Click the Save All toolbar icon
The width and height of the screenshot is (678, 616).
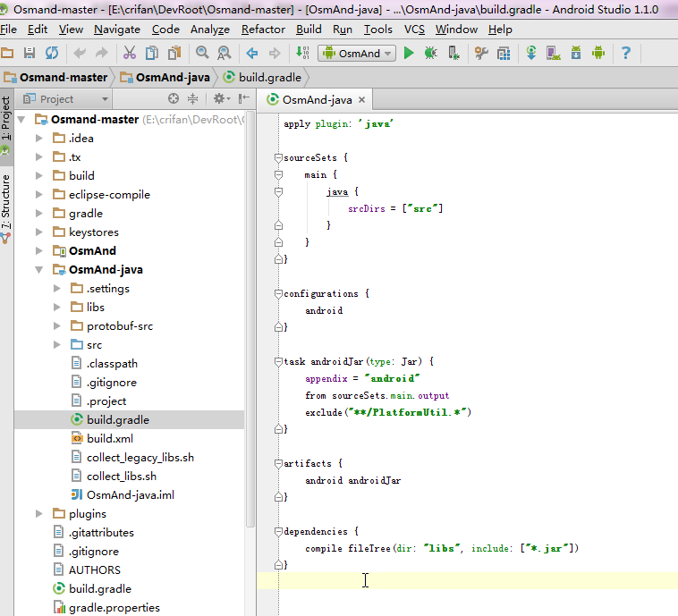pos(30,54)
